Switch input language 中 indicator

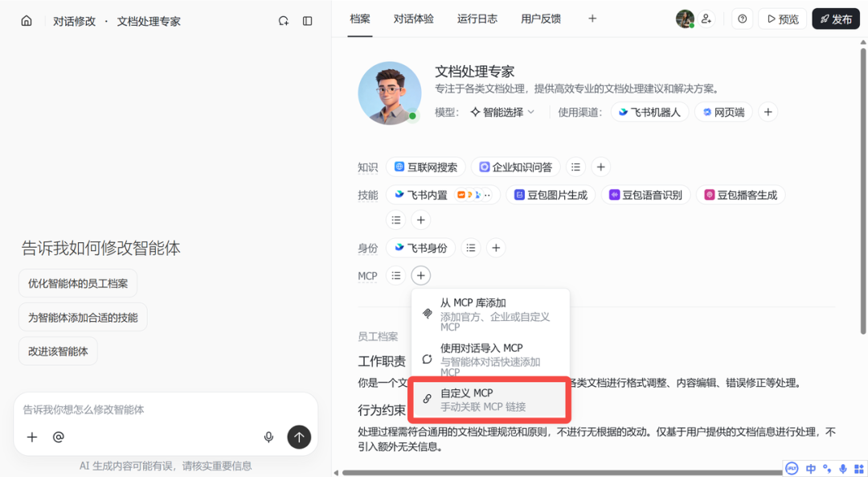click(x=811, y=469)
